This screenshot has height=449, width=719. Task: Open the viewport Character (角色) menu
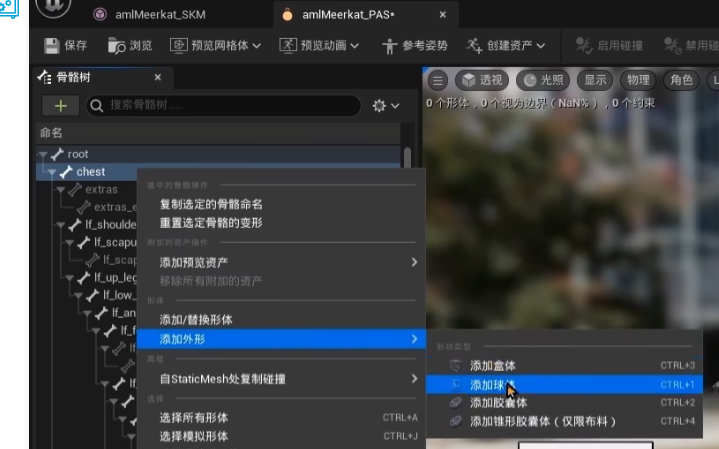pyautogui.click(x=681, y=80)
